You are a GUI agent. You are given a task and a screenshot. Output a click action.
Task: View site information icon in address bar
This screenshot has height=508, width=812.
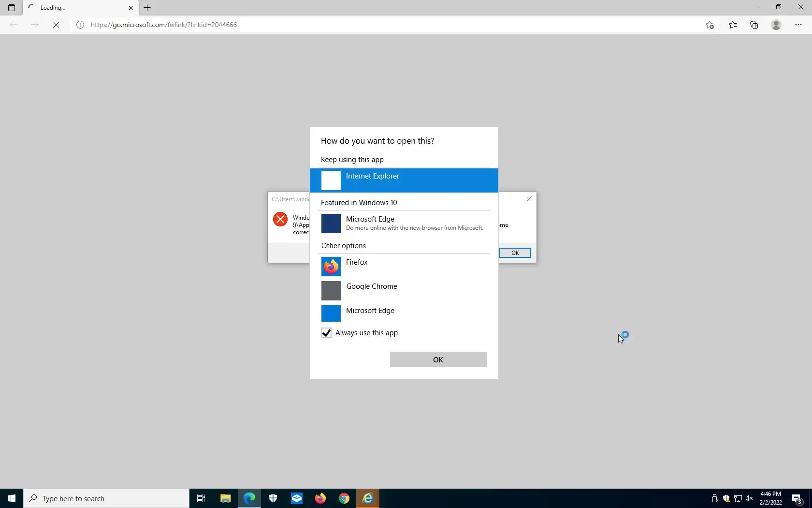click(x=80, y=25)
